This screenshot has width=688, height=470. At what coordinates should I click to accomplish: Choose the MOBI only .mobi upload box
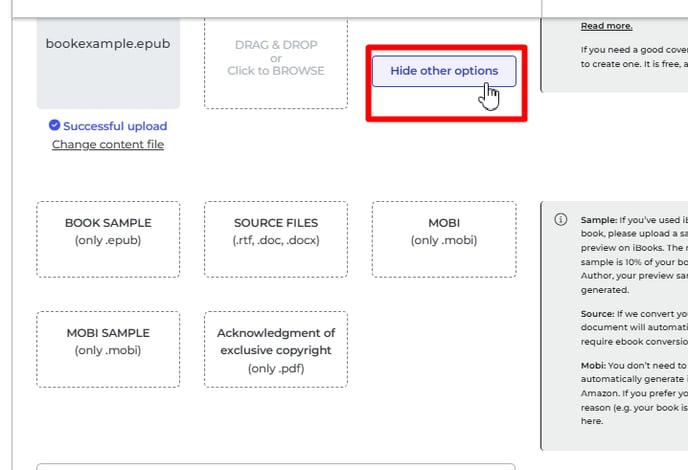tap(444, 240)
